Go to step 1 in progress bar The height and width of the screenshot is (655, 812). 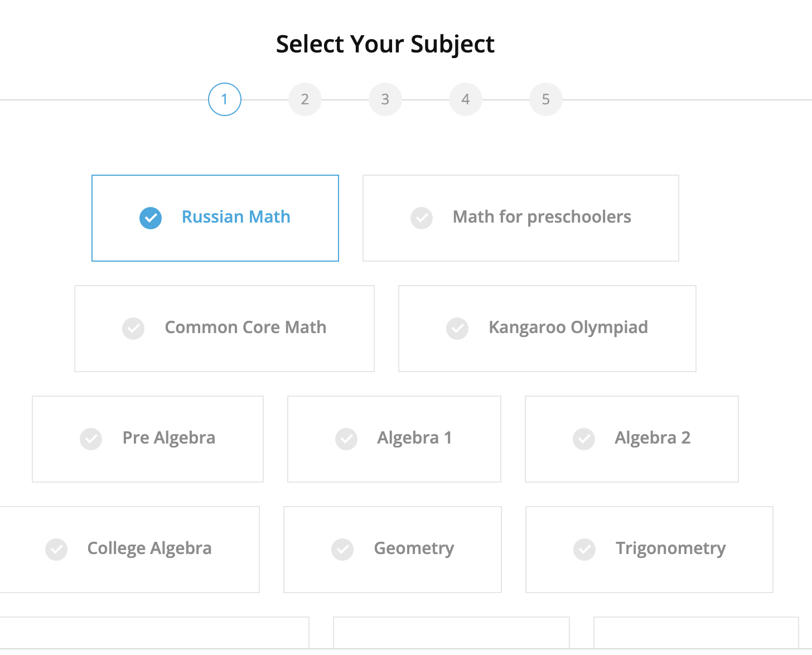(x=225, y=99)
